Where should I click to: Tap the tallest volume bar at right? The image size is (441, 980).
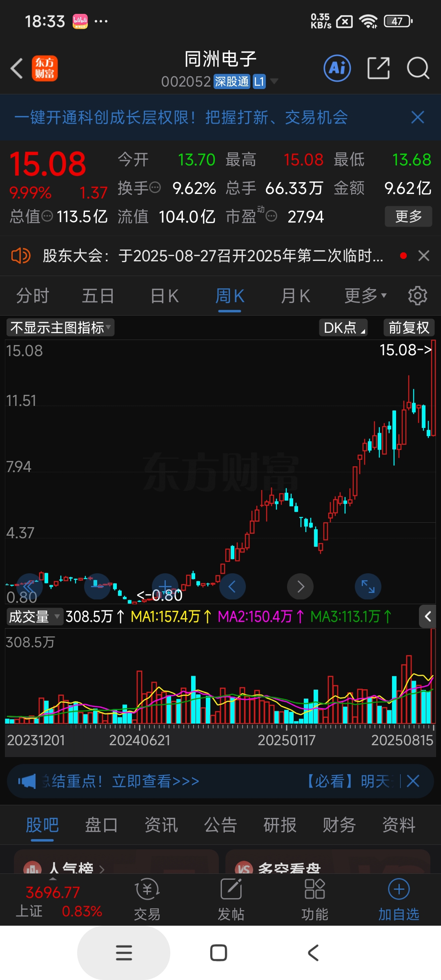pyautogui.click(x=433, y=676)
